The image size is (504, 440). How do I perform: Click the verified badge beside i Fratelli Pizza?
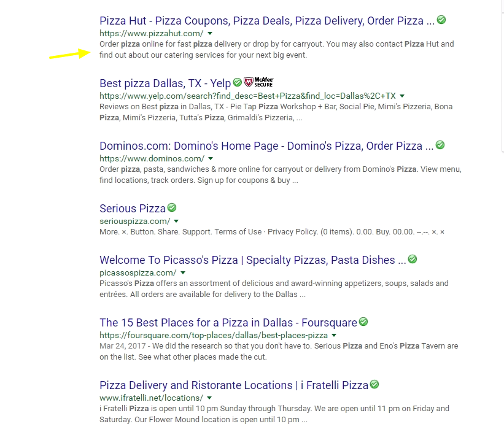[374, 385]
